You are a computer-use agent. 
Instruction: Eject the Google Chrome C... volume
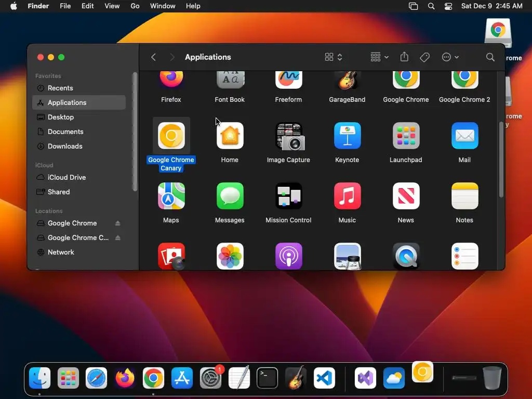(x=118, y=238)
